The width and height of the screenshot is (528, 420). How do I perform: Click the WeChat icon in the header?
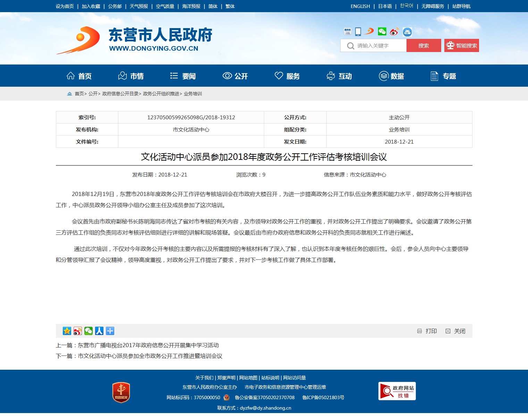382,32
